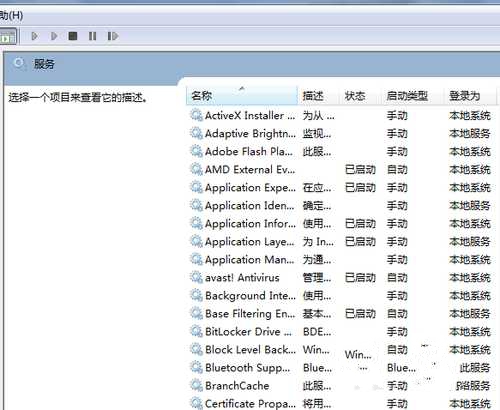
Task: Click the gear icon of avast! Antivirus
Action: (x=196, y=277)
